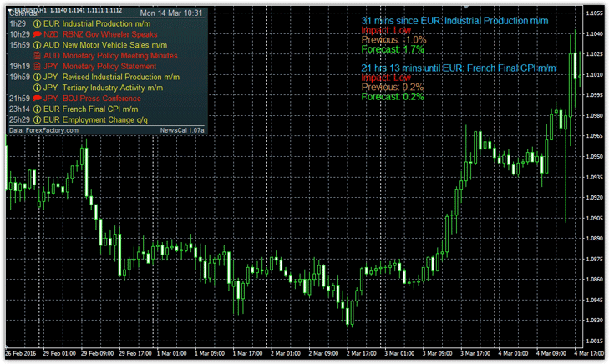Click speech bubble icon for RBNZ Gov Wheeler Speaks
The width and height of the screenshot is (609, 364).
37,35
